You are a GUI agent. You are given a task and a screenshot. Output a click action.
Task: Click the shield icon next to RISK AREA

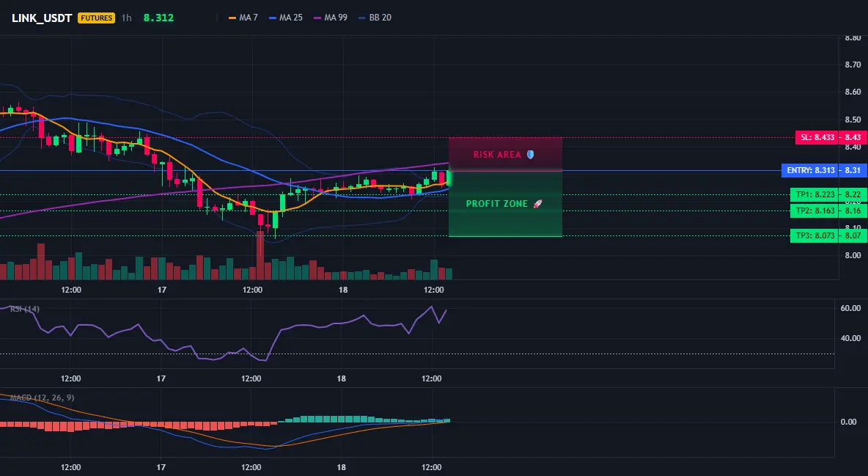point(530,155)
